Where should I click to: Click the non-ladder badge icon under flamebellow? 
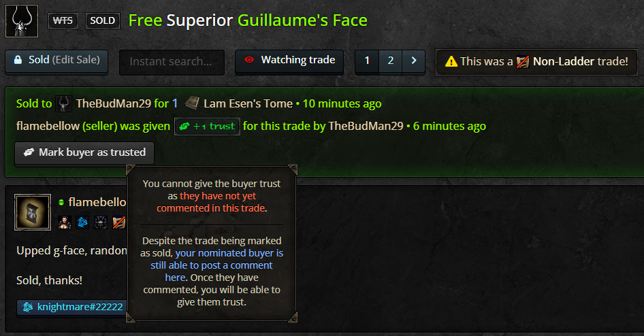pos(118,222)
